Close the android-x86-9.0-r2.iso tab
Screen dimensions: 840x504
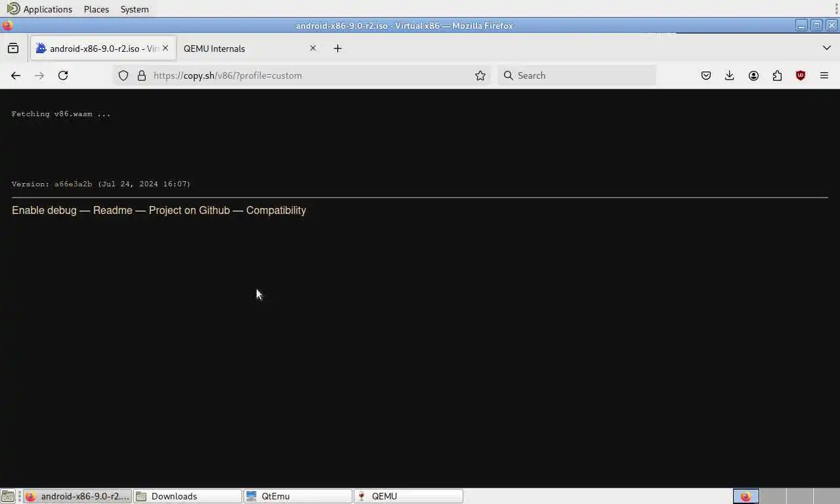(x=165, y=48)
